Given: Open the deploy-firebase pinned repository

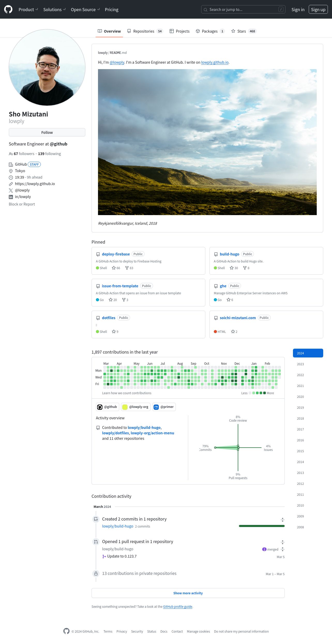Looking at the screenshot, I should 116,254.
